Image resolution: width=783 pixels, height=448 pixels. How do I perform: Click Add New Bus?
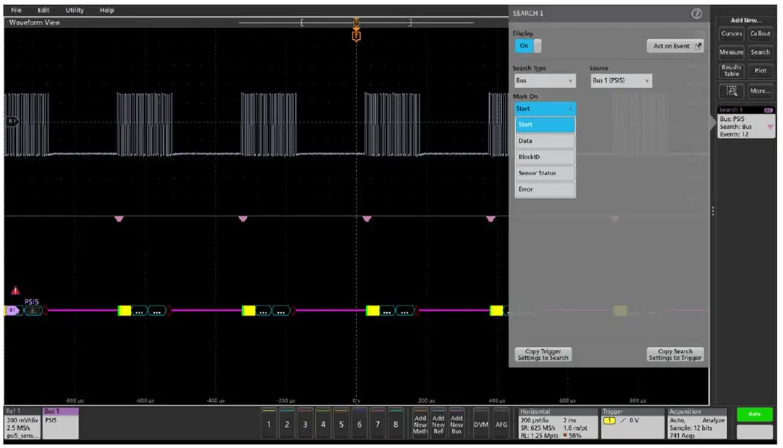pos(456,424)
